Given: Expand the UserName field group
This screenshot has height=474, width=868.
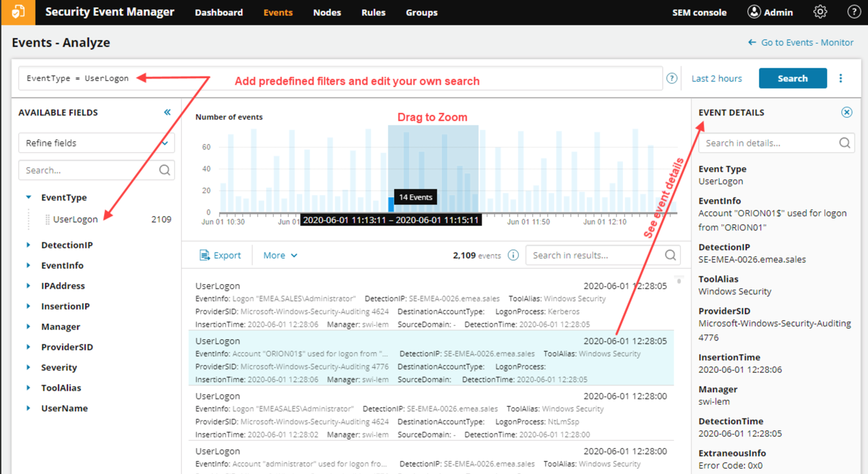Looking at the screenshot, I should tap(29, 409).
